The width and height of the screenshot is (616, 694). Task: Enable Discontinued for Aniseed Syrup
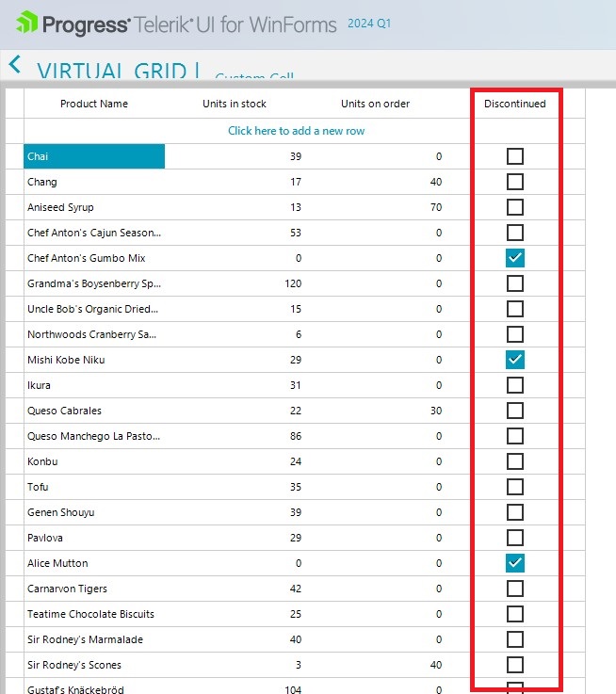tap(514, 207)
